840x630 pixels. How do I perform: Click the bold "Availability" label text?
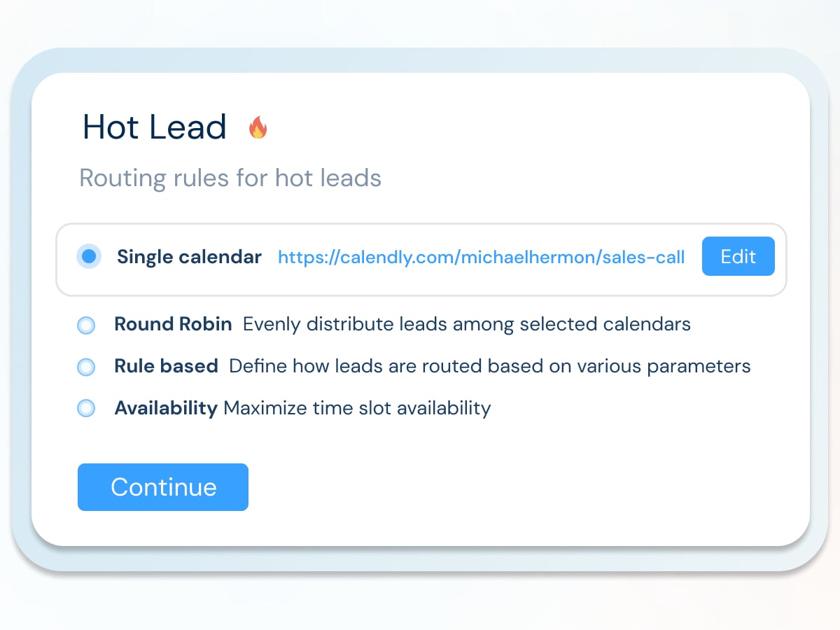pyautogui.click(x=166, y=408)
